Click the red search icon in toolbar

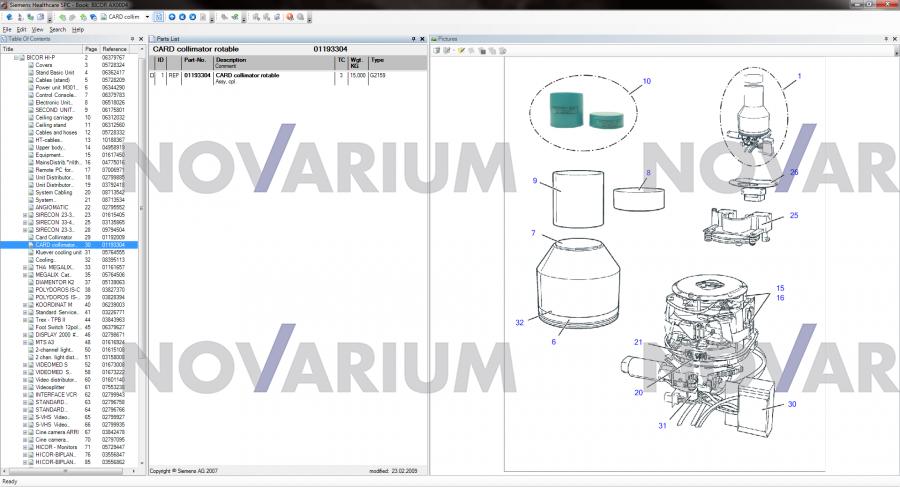click(289, 17)
